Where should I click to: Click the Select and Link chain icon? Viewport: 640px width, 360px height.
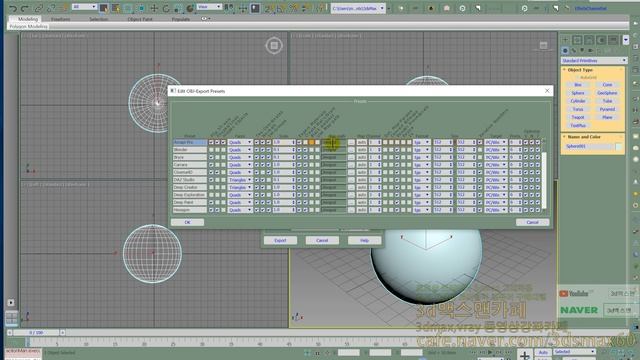(x=39, y=8)
